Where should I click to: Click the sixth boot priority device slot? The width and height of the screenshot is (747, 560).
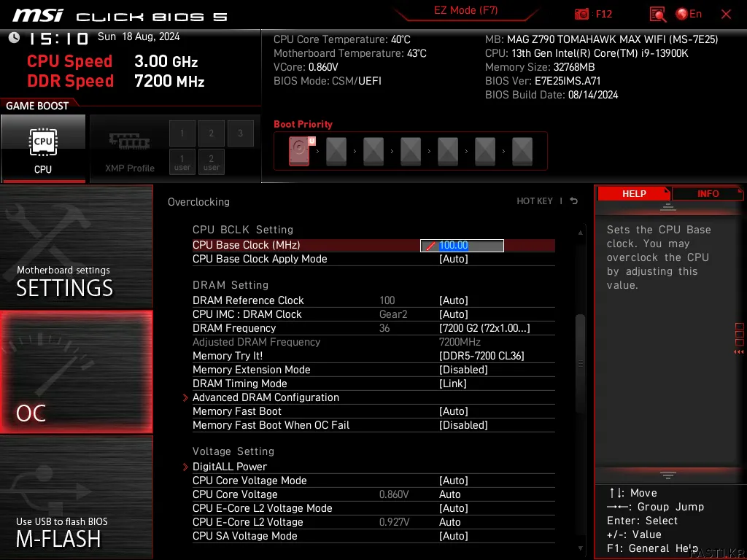click(485, 151)
